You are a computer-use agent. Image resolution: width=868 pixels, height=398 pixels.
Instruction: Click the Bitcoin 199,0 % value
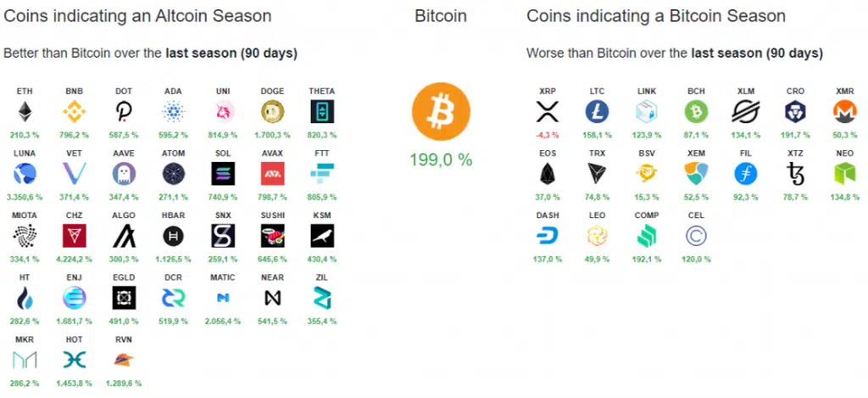click(441, 160)
